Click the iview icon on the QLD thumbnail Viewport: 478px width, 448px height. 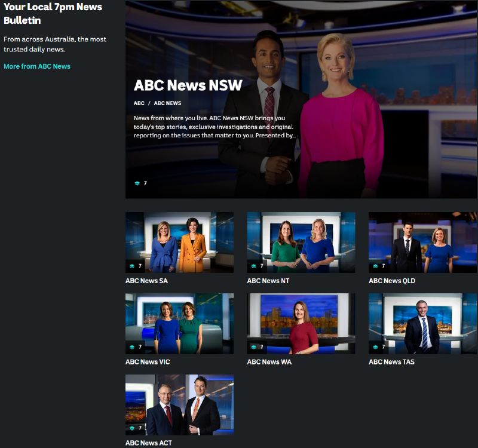376,266
